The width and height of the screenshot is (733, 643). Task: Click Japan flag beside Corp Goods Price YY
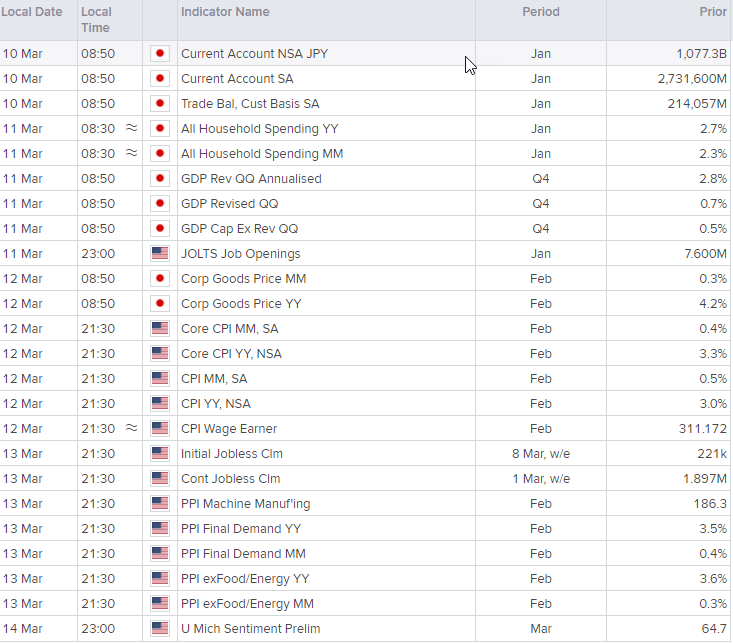click(160, 303)
